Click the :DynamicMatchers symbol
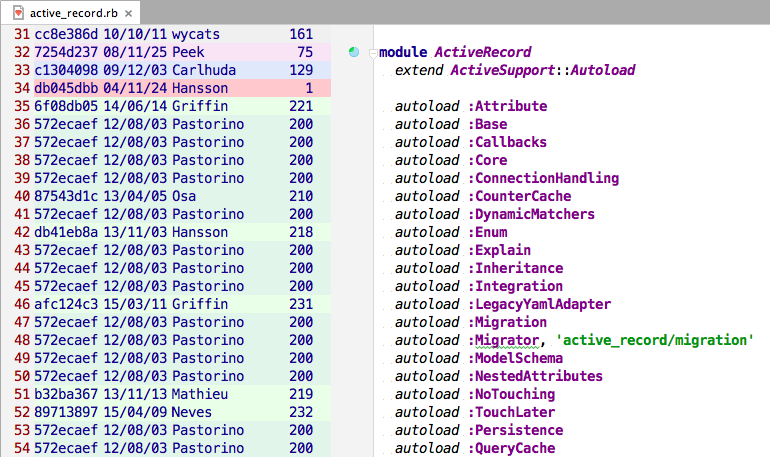The height and width of the screenshot is (457, 770). (x=531, y=214)
